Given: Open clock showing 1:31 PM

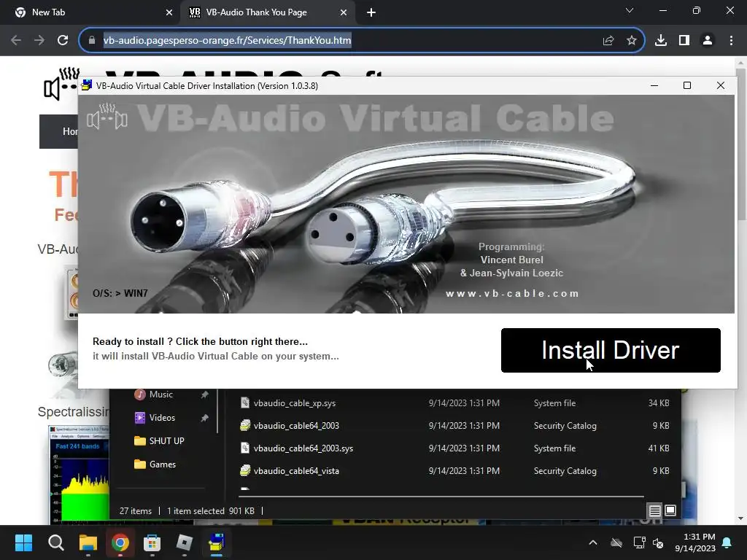Looking at the screenshot, I should point(695,542).
